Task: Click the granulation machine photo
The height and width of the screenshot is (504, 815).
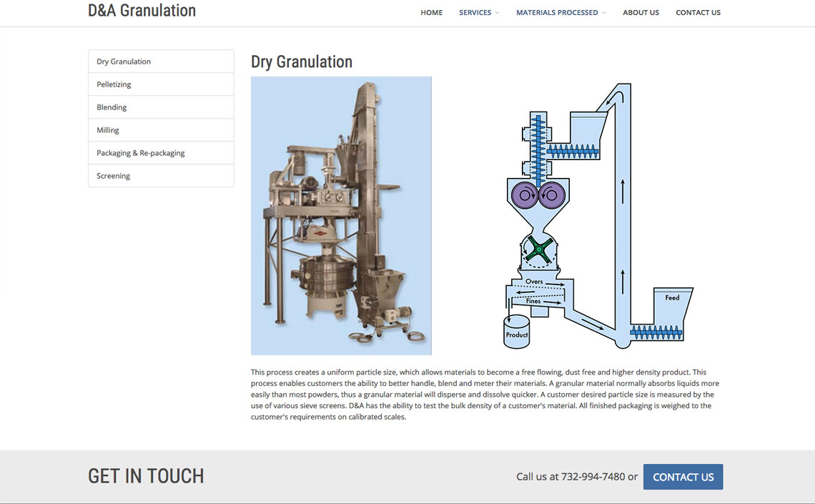Action: [x=341, y=216]
